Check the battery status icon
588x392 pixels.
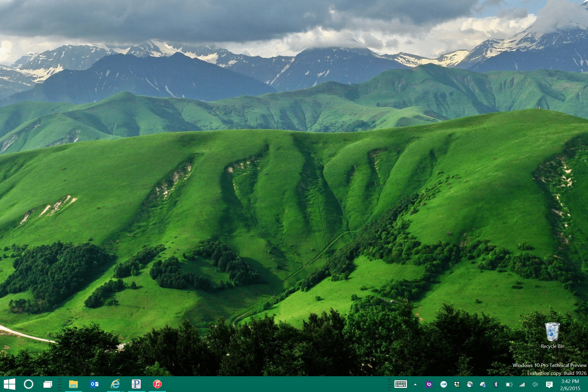pyautogui.click(x=509, y=384)
